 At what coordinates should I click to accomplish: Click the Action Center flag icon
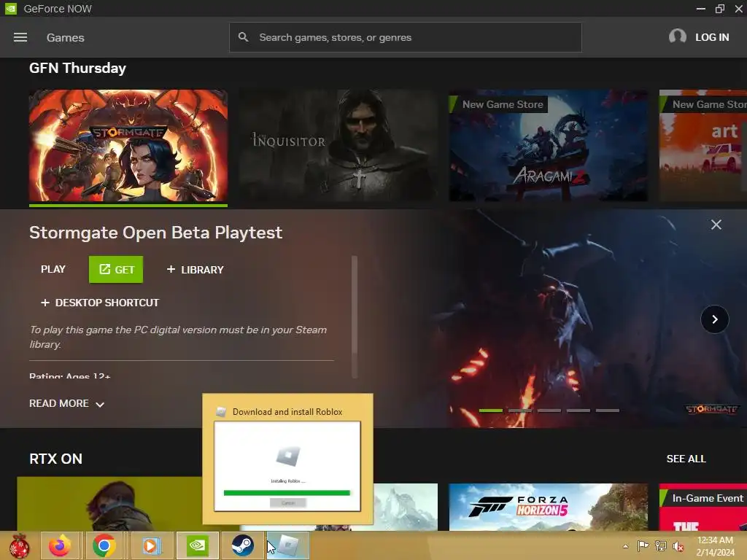pyautogui.click(x=643, y=545)
